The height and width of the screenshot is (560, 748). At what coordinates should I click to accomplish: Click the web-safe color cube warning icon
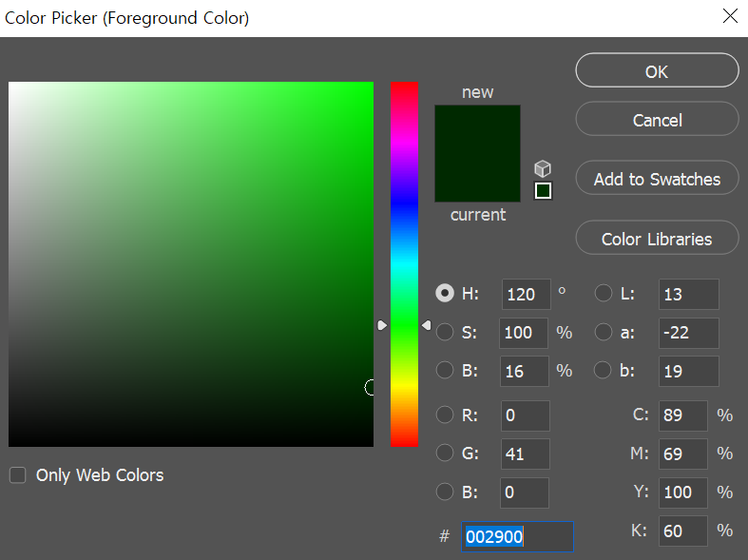click(x=543, y=168)
